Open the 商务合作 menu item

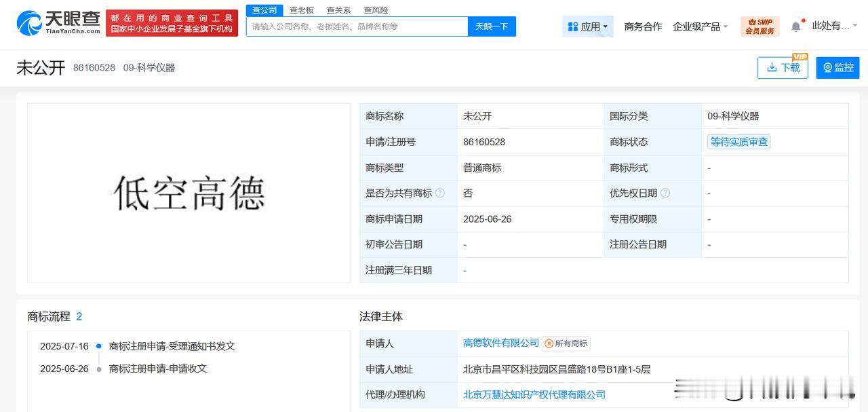tap(643, 26)
